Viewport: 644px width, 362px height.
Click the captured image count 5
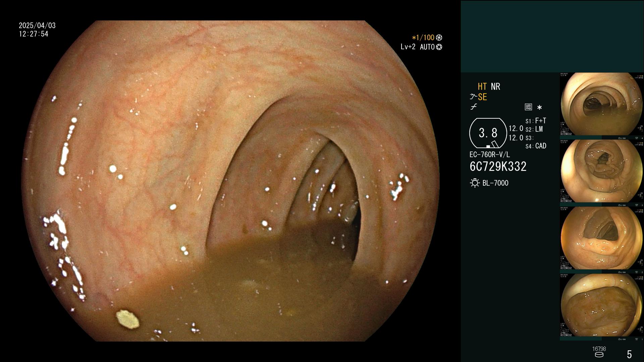coord(629,354)
